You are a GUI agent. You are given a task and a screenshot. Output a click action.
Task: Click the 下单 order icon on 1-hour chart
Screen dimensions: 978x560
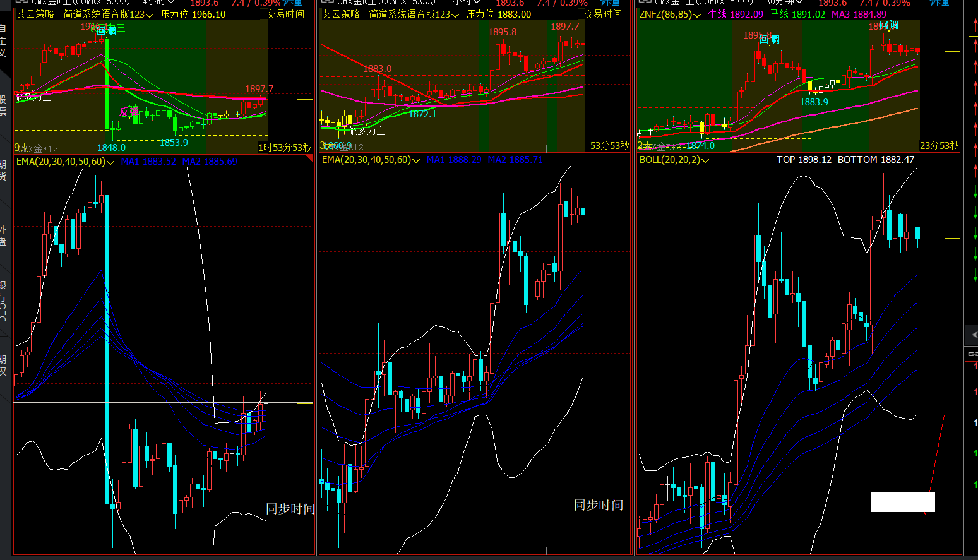(610, 3)
